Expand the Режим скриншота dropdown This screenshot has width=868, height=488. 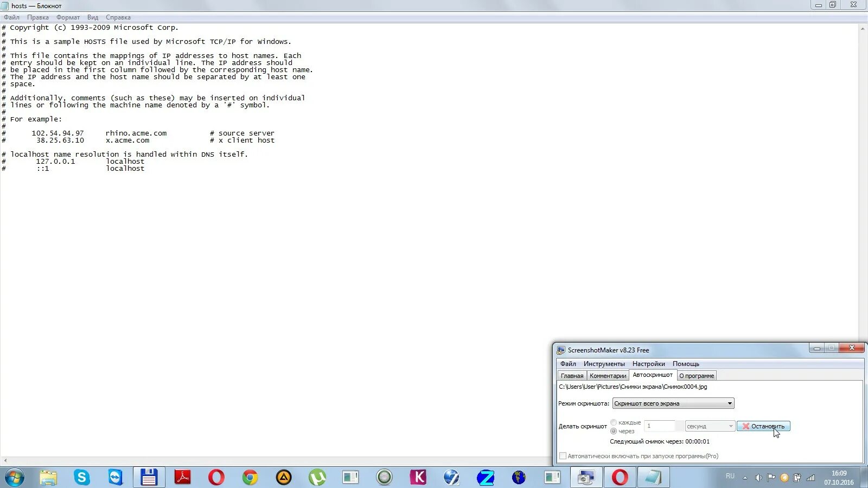click(x=673, y=403)
